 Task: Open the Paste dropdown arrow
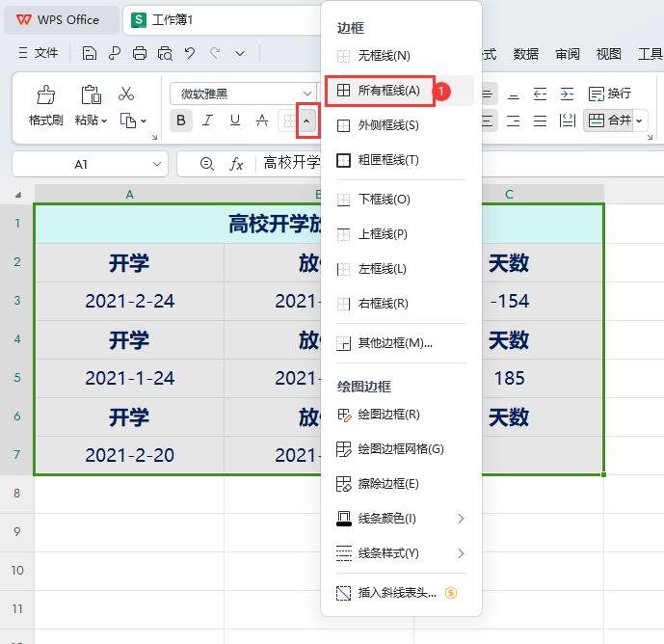[x=104, y=121]
